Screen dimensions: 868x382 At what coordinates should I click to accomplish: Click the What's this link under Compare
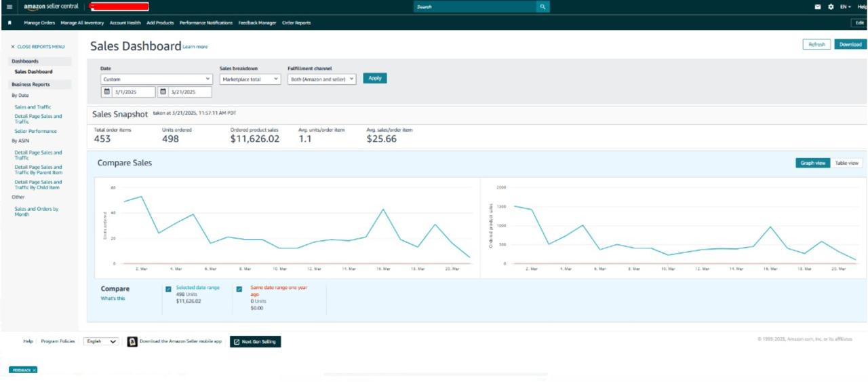coord(113,299)
